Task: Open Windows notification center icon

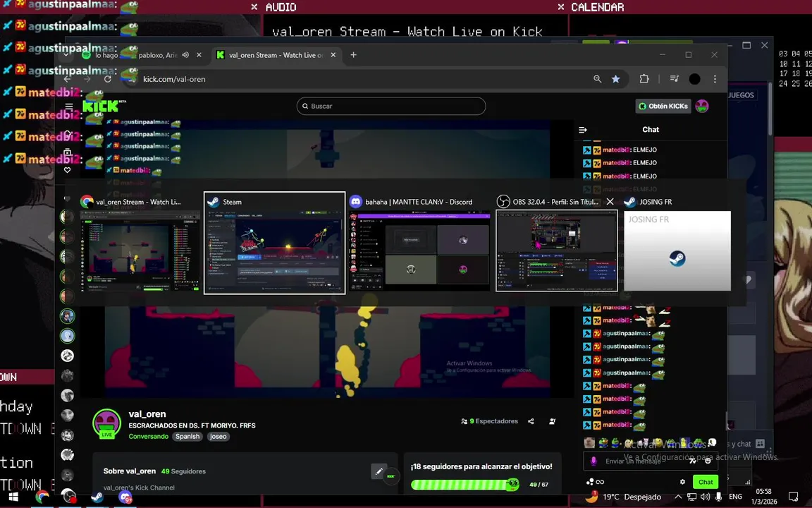Action: pyautogui.click(x=794, y=497)
